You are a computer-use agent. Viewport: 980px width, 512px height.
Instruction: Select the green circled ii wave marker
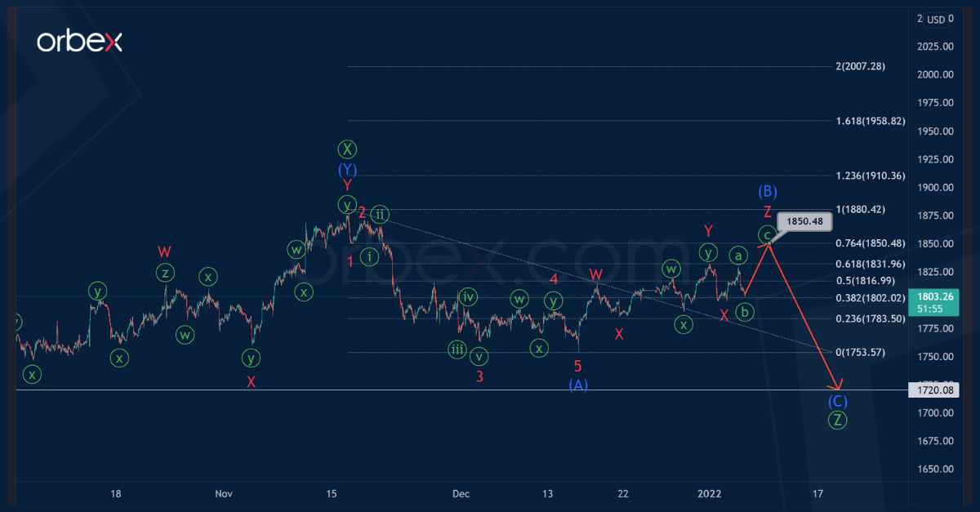[x=380, y=215]
